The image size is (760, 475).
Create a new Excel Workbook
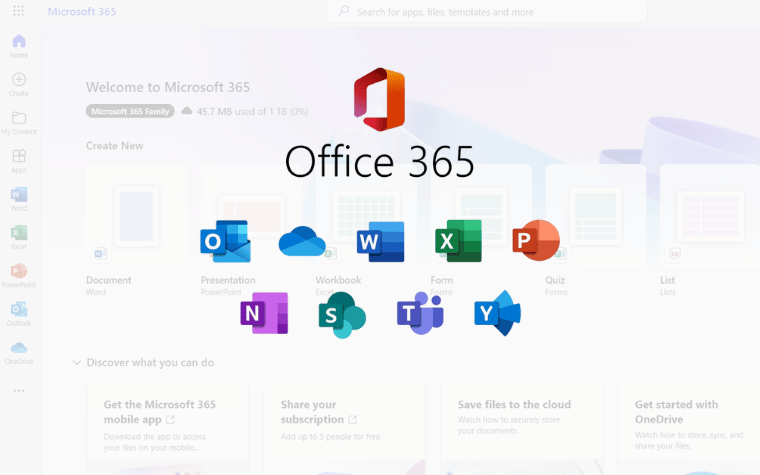pyautogui.click(x=366, y=230)
